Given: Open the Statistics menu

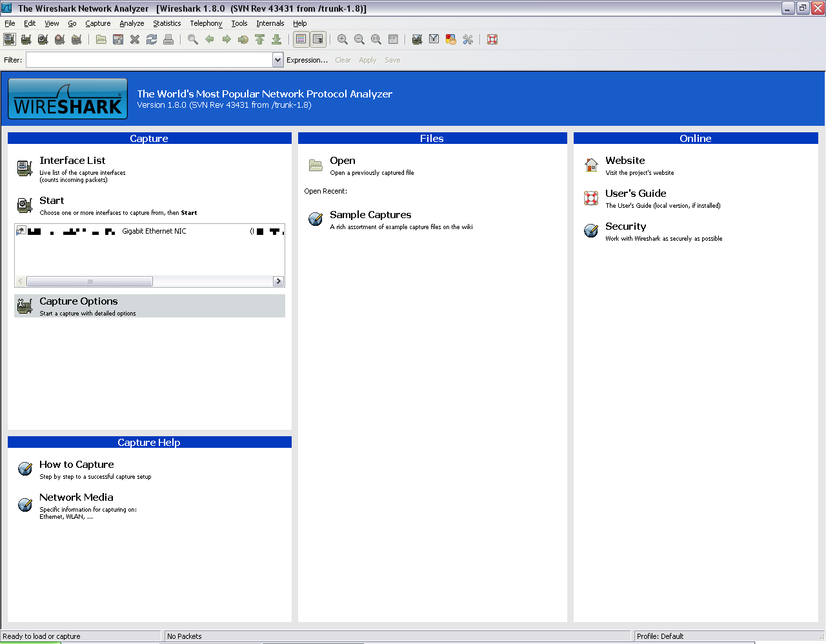Looking at the screenshot, I should [166, 23].
